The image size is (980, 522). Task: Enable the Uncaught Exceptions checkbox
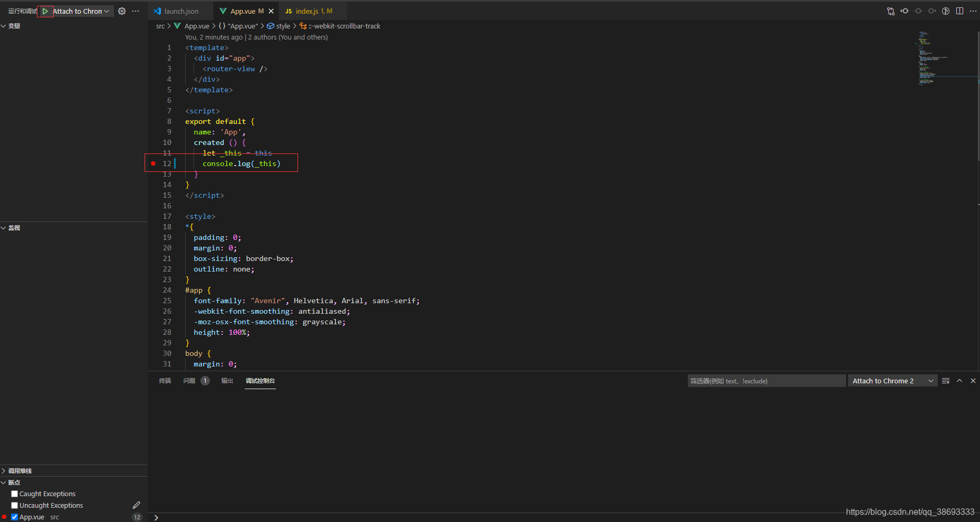[x=15, y=505]
